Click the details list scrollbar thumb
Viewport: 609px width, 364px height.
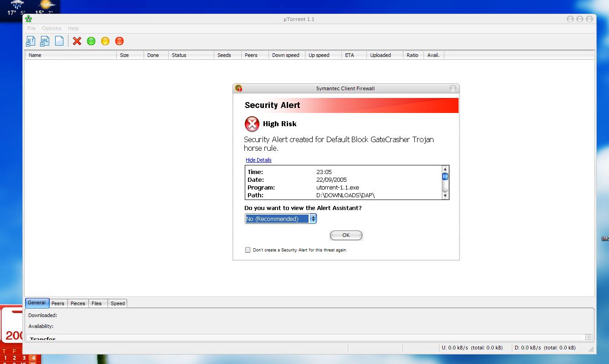(x=445, y=177)
